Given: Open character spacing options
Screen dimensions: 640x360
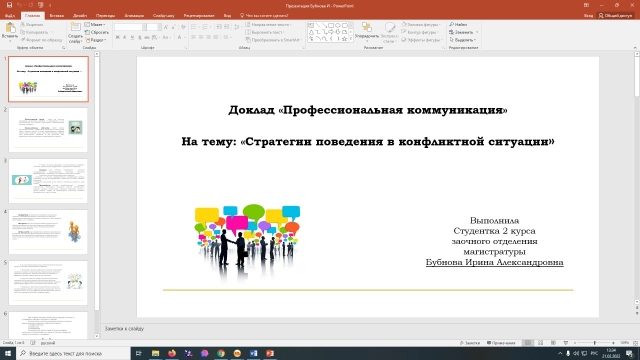Looking at the screenshot, I should pyautogui.click(x=155, y=38).
